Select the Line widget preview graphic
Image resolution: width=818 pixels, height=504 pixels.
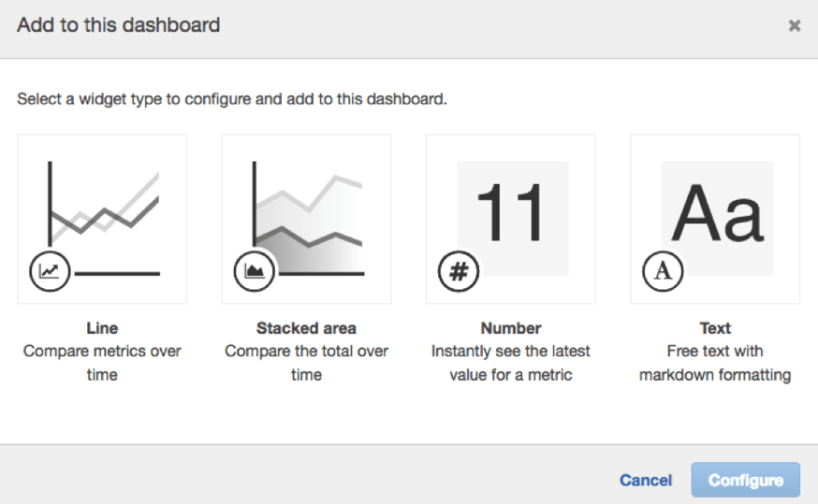pos(102,219)
